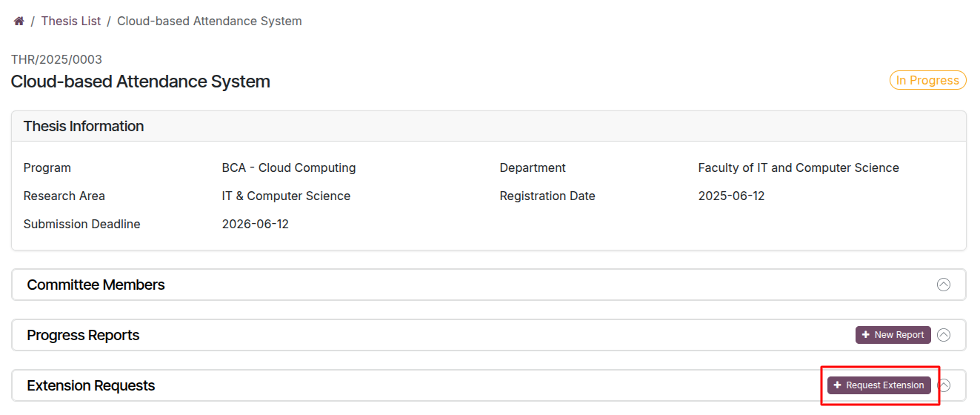The height and width of the screenshot is (415, 980).
Task: Click the Progress Reports heading
Action: click(x=83, y=335)
